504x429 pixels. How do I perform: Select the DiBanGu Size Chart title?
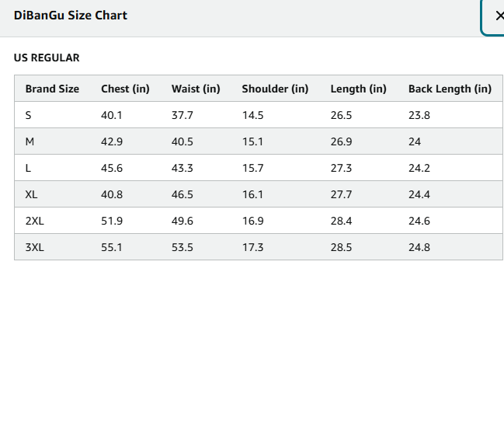(71, 16)
